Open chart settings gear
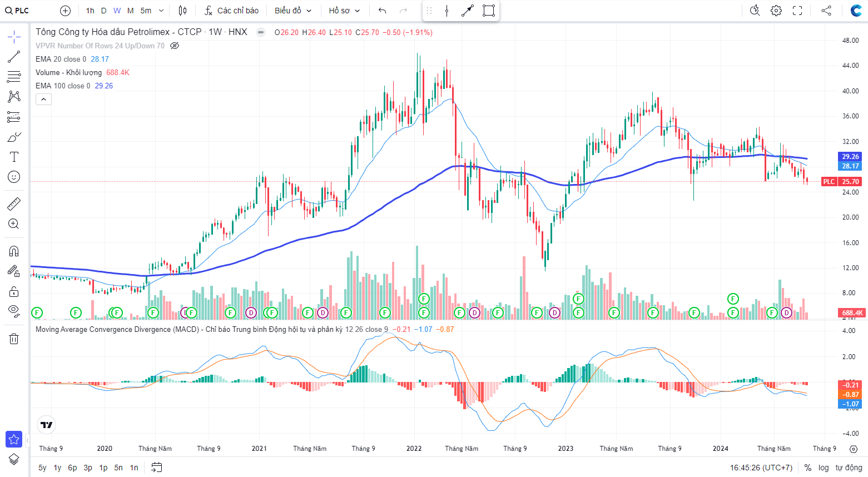The image size is (868, 477). tap(776, 11)
